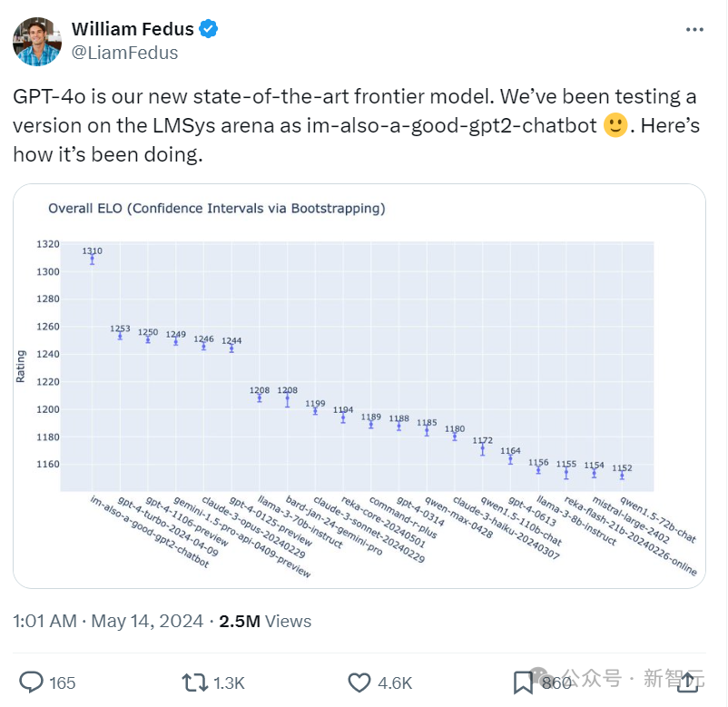The height and width of the screenshot is (707, 728).
Task: Like the tweet with heart icon
Action: click(x=359, y=682)
